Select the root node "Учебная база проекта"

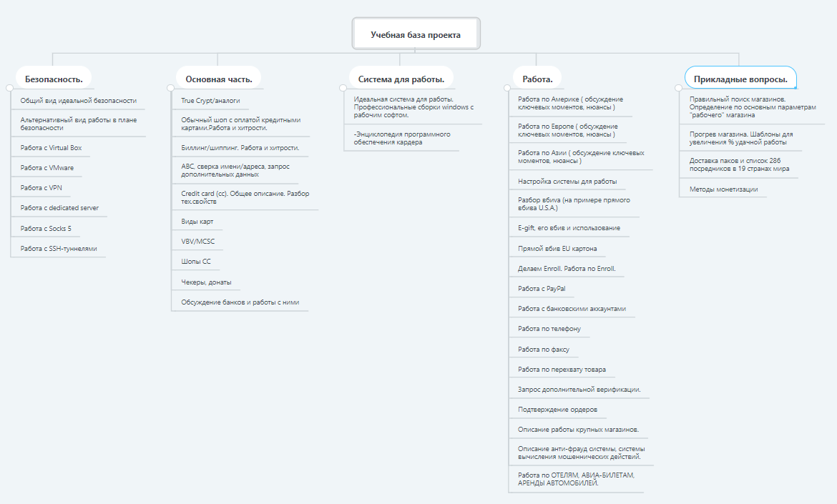click(x=416, y=34)
